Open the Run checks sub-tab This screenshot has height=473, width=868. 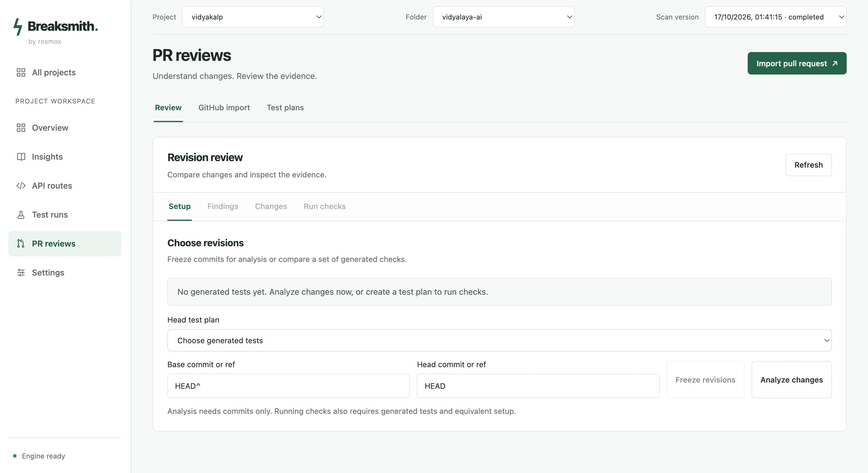click(325, 206)
